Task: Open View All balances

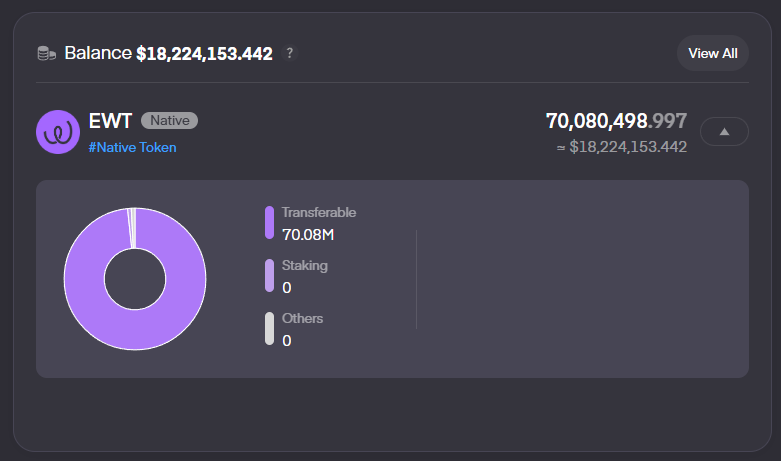Action: 713,53
